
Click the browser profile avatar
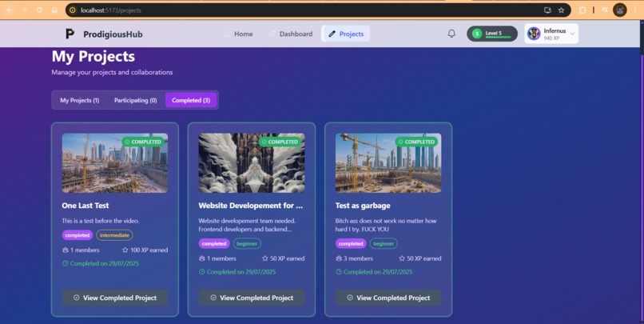[620, 10]
